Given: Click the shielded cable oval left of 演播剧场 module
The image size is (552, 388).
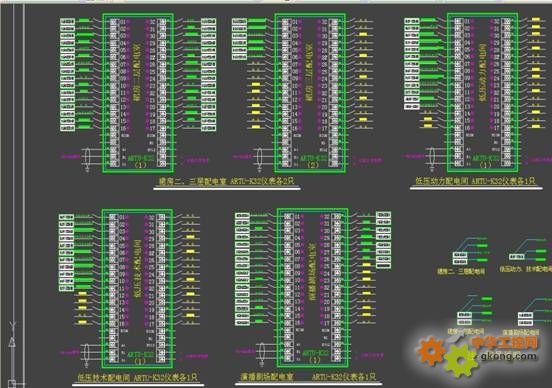Looking at the screenshot, I should (261, 353).
